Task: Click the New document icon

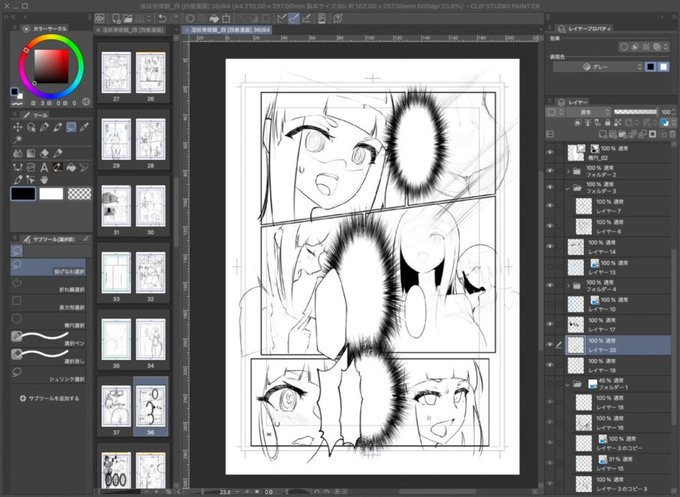Action: pos(116,18)
